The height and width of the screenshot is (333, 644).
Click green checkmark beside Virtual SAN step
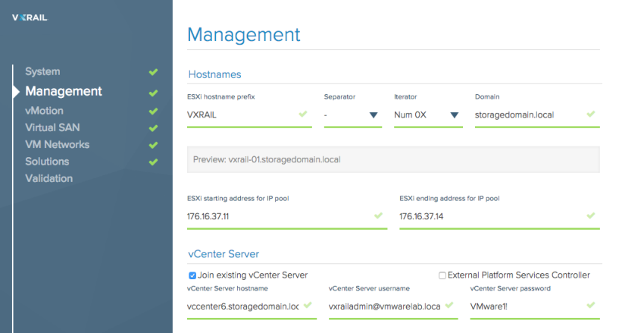(153, 128)
